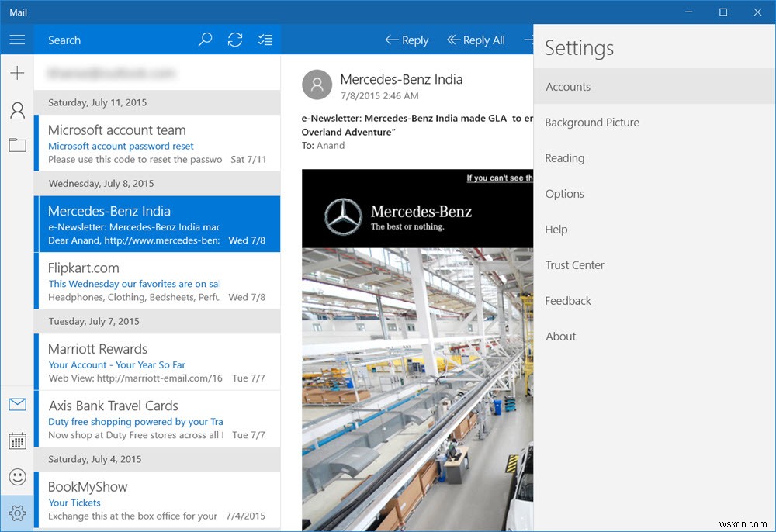Open the hamburger navigation menu
Image resolution: width=776 pixels, height=532 pixels.
(x=17, y=40)
